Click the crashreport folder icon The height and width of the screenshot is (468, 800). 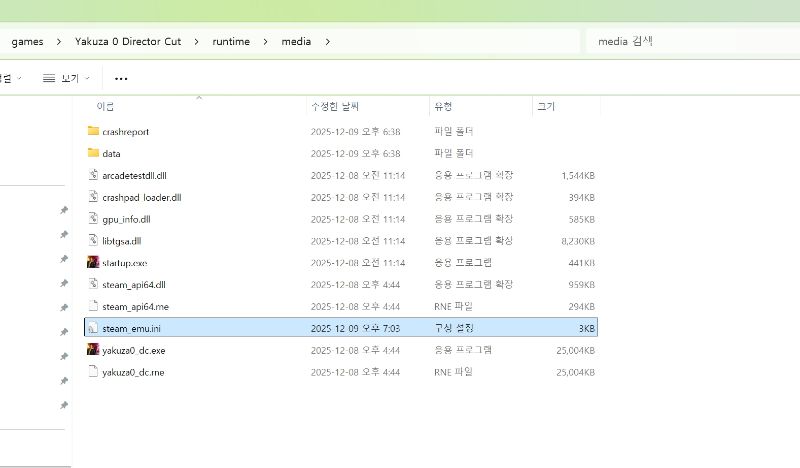pos(93,131)
